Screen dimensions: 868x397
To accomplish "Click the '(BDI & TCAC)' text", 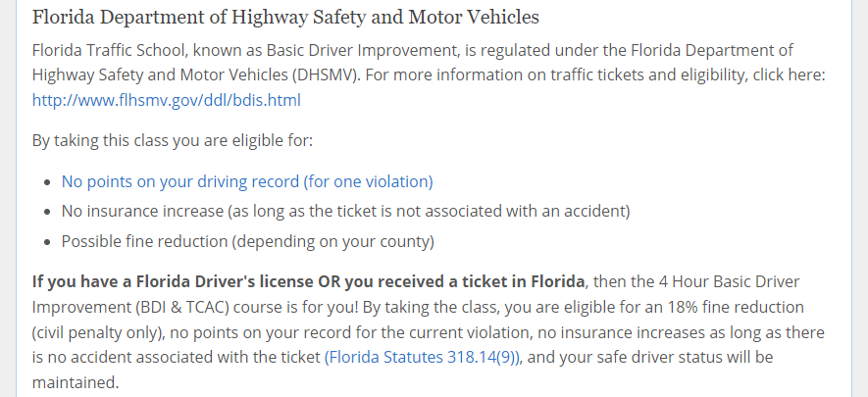I will [x=182, y=307].
